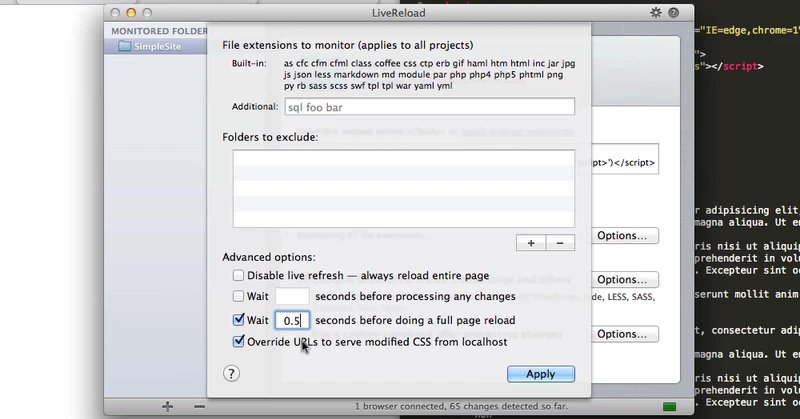Open the first Options button behind dialog

tap(624, 236)
